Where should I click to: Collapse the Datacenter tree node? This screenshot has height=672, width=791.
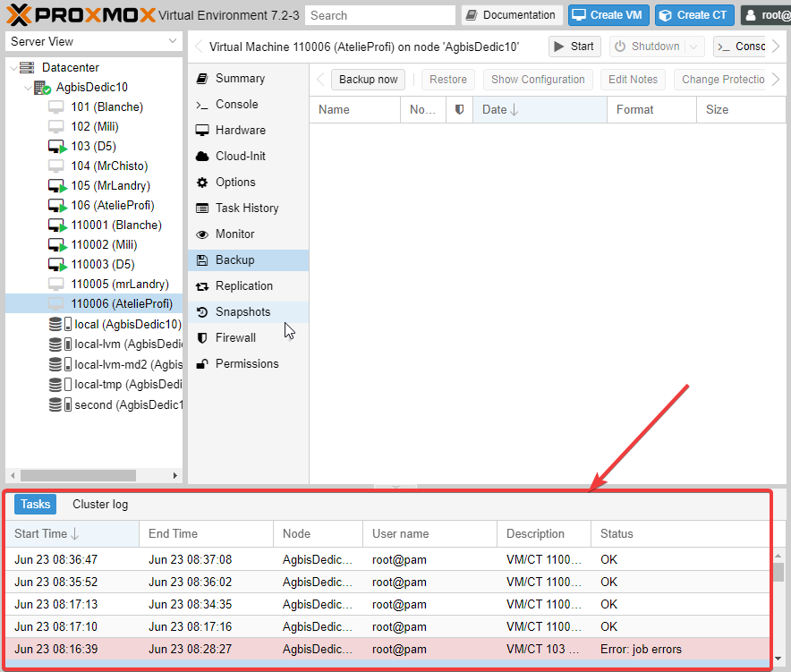[x=13, y=68]
